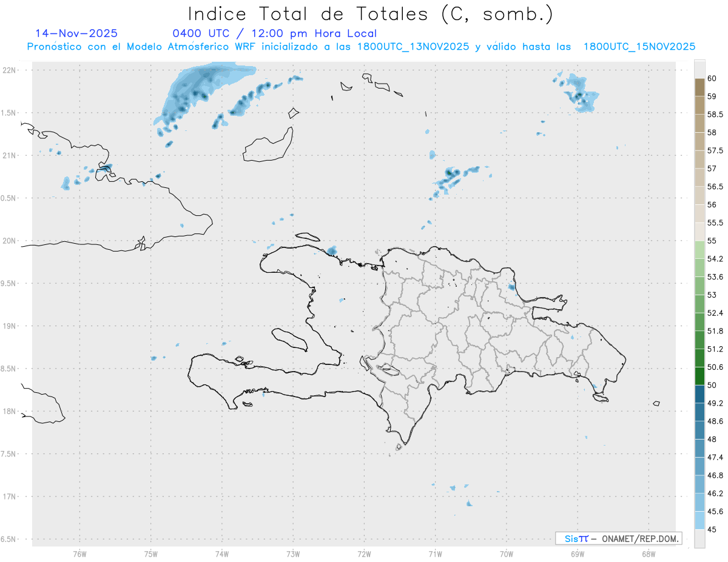The image size is (728, 562).
Task: Click the '76W' longitude label
Action: 79,554
